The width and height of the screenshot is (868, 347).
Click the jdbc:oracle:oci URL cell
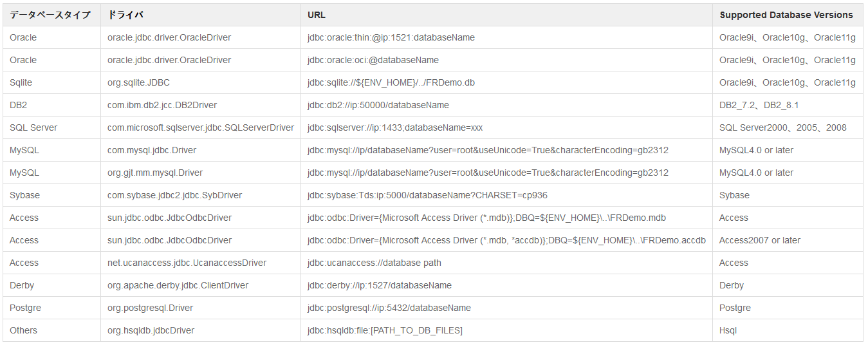506,60
